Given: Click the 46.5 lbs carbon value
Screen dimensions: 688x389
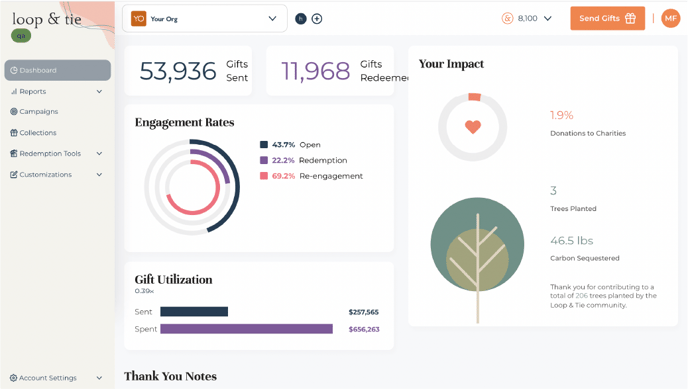Looking at the screenshot, I should pyautogui.click(x=572, y=241).
